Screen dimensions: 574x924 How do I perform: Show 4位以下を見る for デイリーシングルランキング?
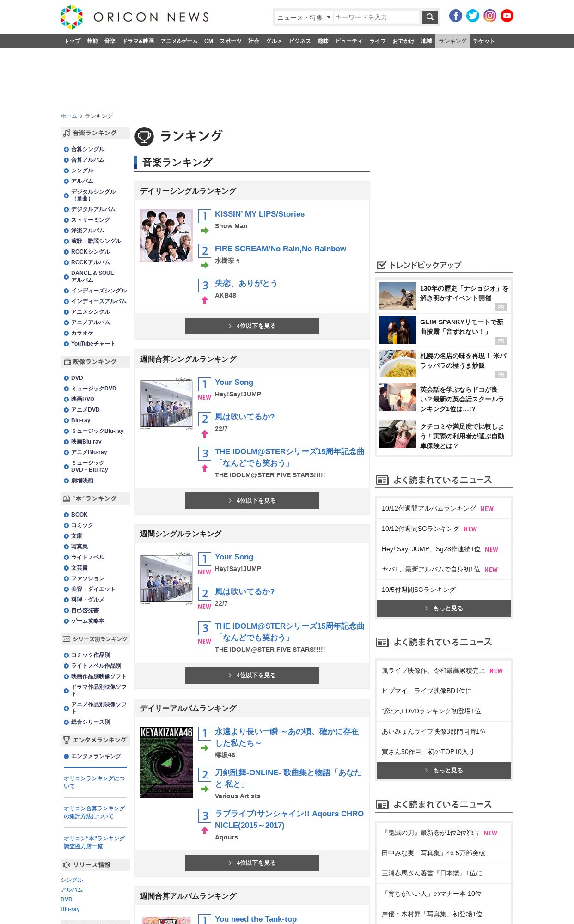click(252, 326)
